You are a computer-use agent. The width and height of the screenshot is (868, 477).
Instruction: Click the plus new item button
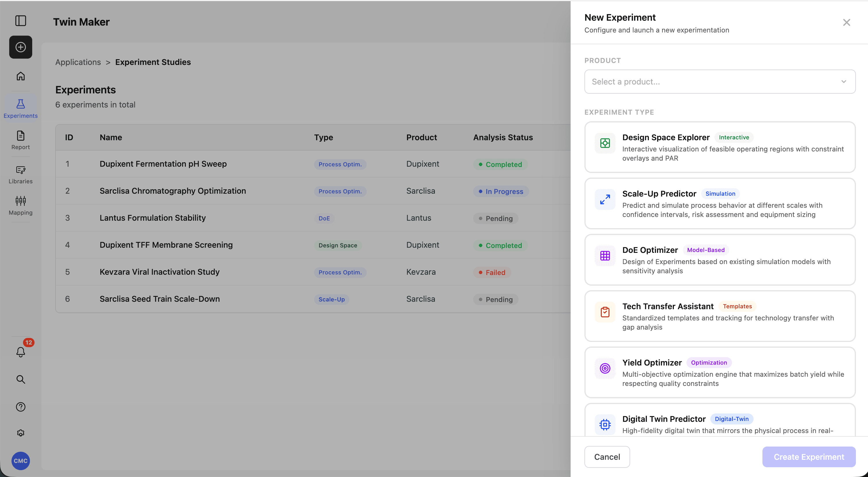20,47
